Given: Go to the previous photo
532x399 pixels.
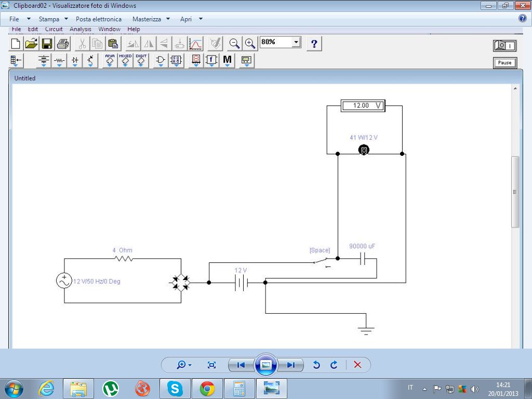Looking at the screenshot, I should pyautogui.click(x=241, y=365).
